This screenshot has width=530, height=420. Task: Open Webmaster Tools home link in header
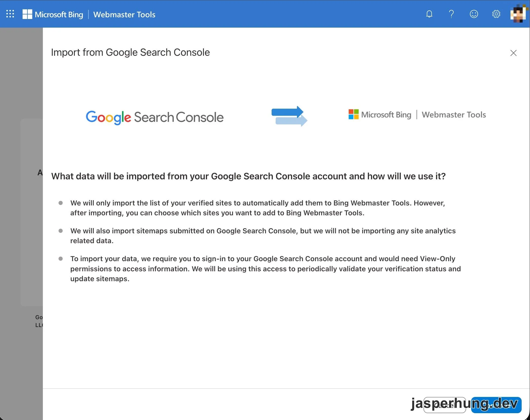(124, 14)
